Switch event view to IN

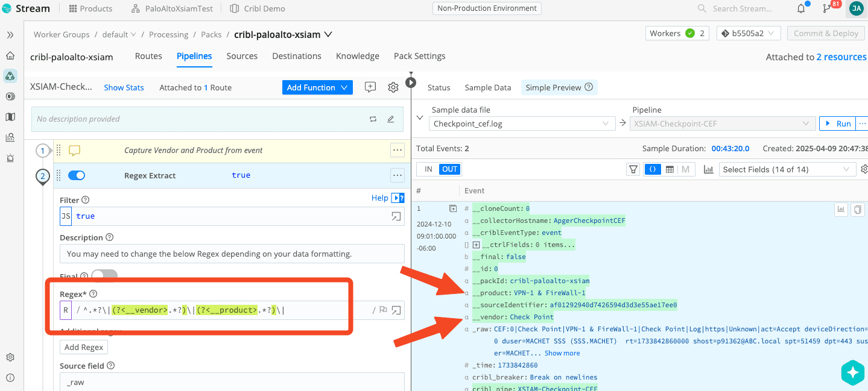coord(428,169)
